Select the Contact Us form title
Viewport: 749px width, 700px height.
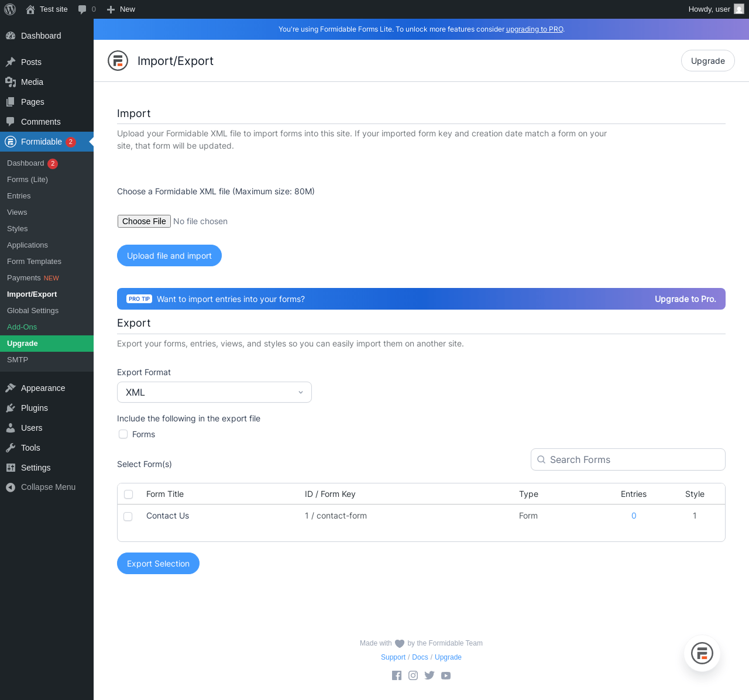(167, 516)
